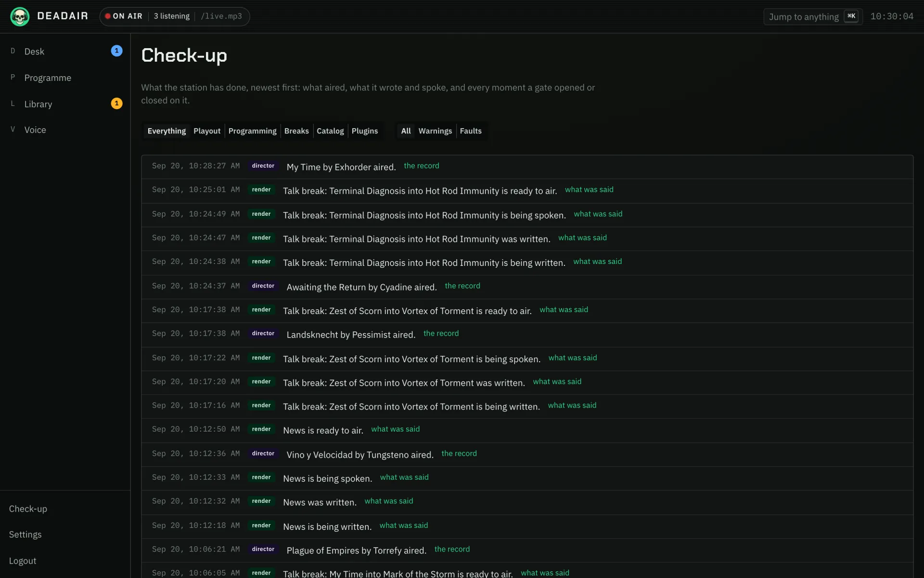Click director tag on My Time row
The width and height of the screenshot is (924, 578).
point(263,166)
